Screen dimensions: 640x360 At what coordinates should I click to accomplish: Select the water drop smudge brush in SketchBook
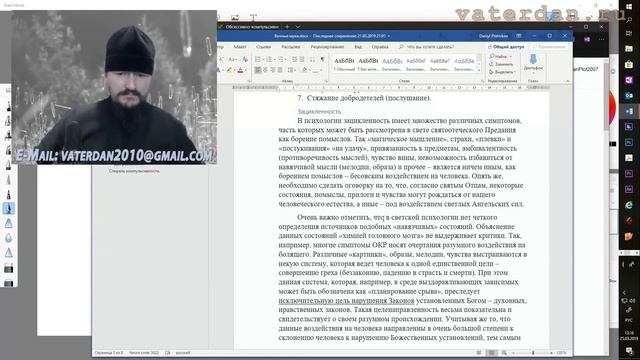click(9, 238)
